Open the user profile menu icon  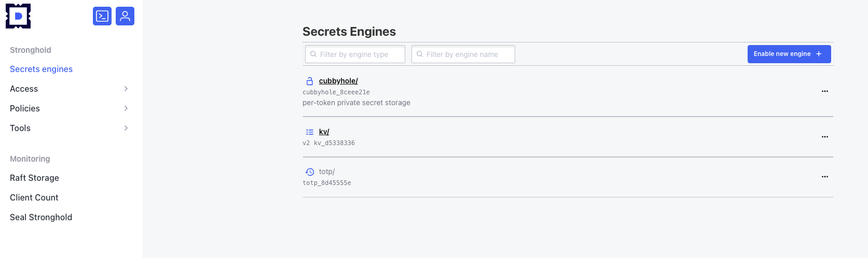tap(125, 16)
